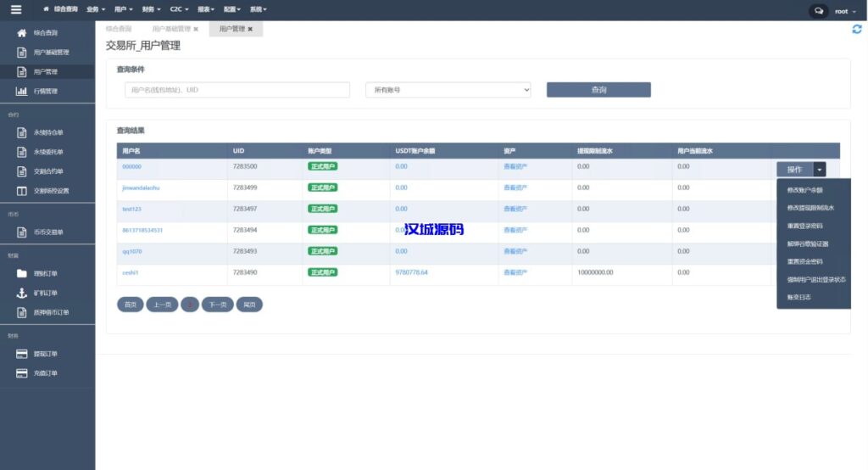The height and width of the screenshot is (470, 868).
Task: Open the 所有账号 account dropdown
Action: click(448, 89)
